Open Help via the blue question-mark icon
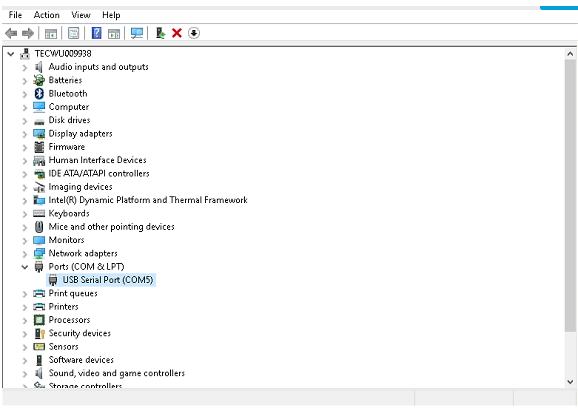This screenshot has width=578, height=413. [97, 33]
